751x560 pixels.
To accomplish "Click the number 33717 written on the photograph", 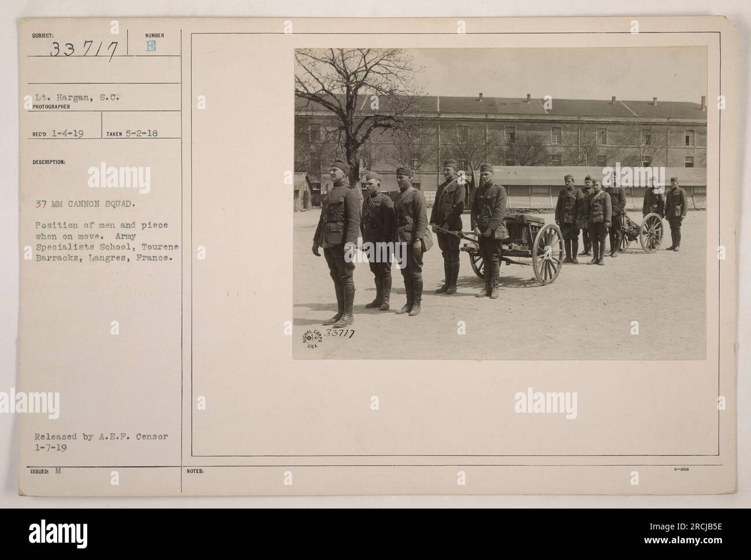I will pos(339,333).
